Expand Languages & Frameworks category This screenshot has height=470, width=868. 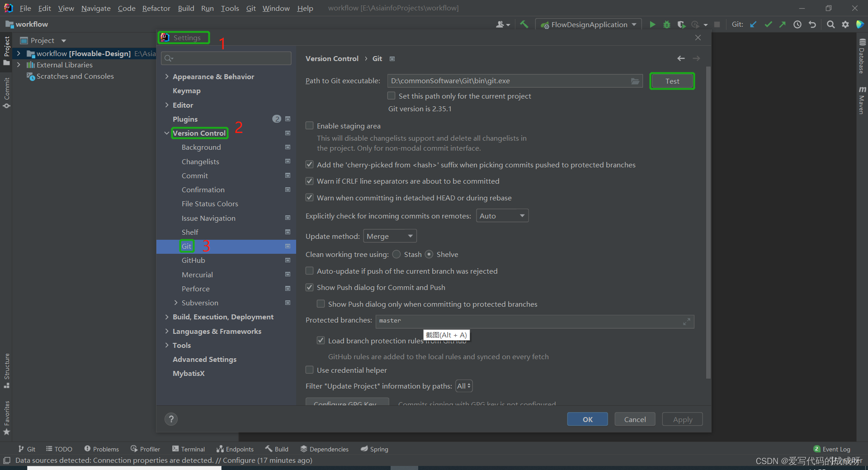(x=167, y=331)
